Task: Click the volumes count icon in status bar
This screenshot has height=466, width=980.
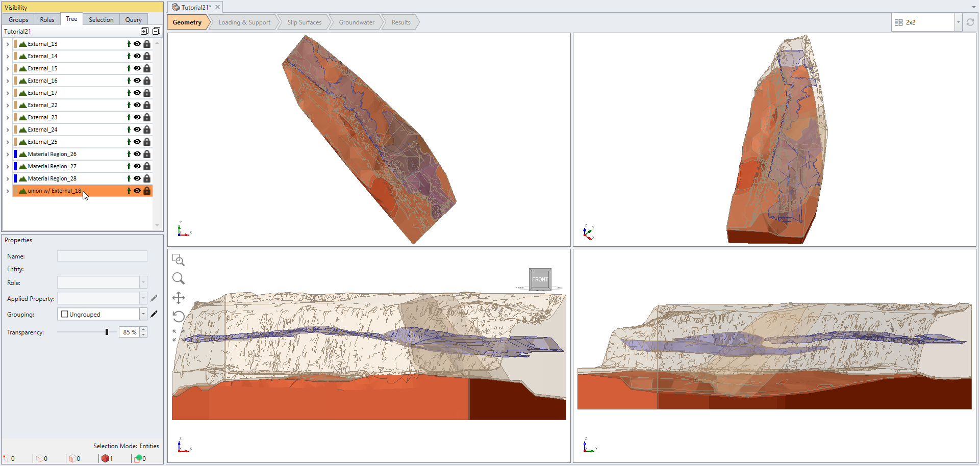Action: [x=106, y=458]
